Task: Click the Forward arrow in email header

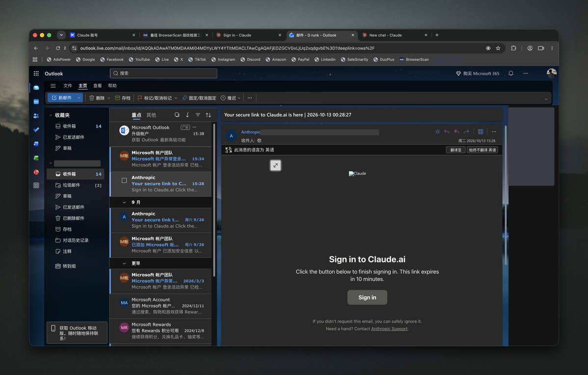Action: pos(466,132)
